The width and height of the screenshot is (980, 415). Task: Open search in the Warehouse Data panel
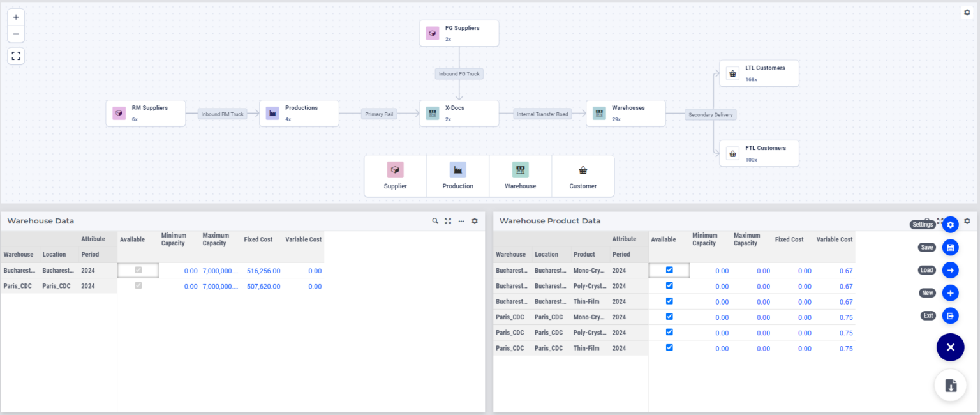click(x=435, y=220)
